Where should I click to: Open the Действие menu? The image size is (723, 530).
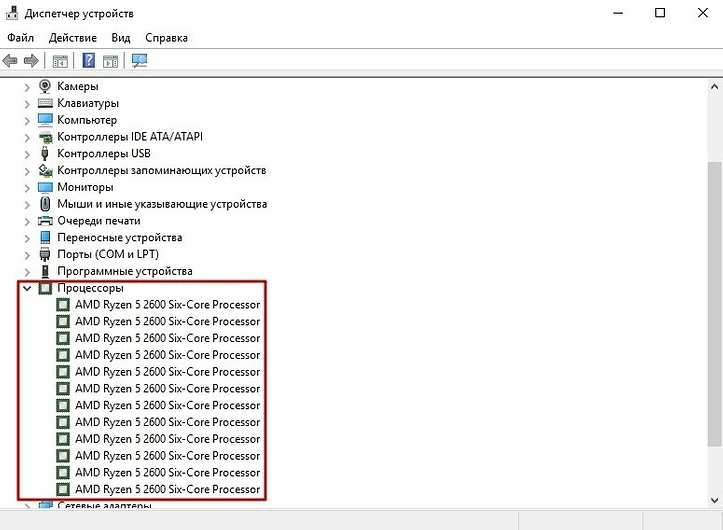click(x=72, y=37)
